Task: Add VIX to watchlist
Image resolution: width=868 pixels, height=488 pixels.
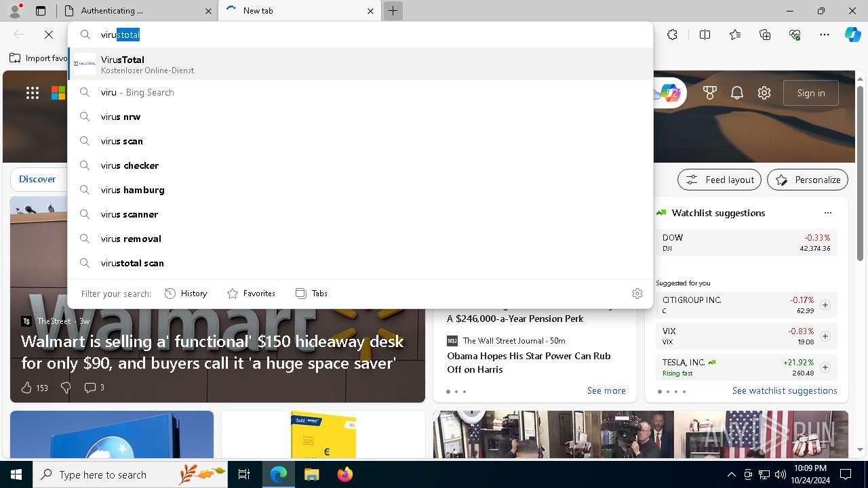Action: [x=825, y=336]
